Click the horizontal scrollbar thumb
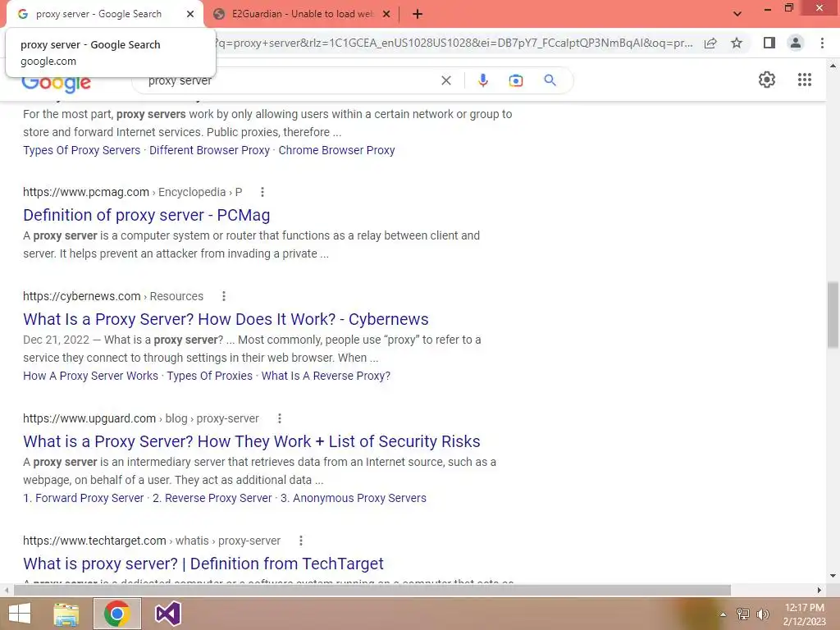 (x=372, y=590)
